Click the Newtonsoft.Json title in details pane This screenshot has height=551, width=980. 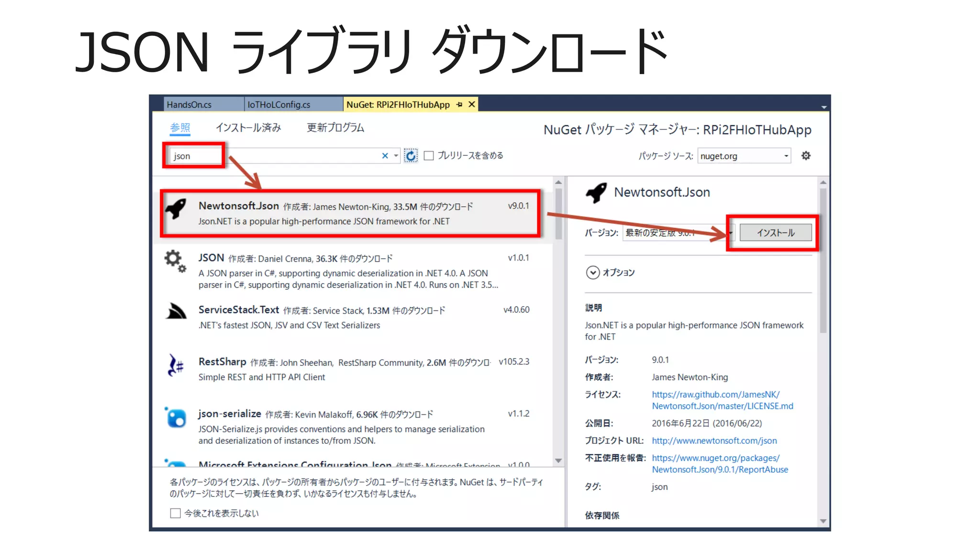coord(662,192)
